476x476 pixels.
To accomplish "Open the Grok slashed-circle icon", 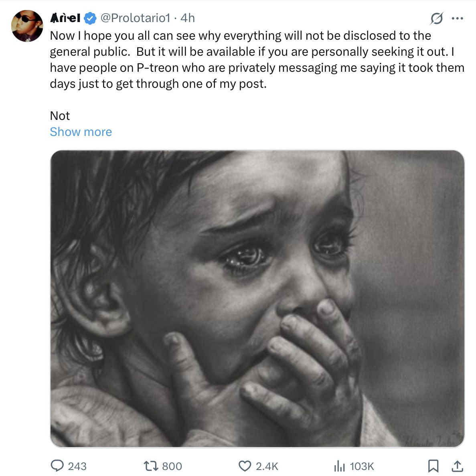I will (x=437, y=18).
